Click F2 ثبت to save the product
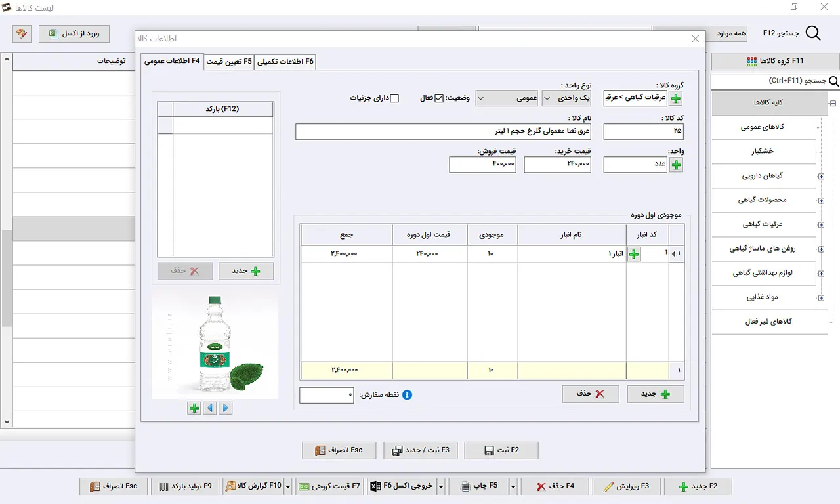Screen dimensions: 840x504 (501, 450)
